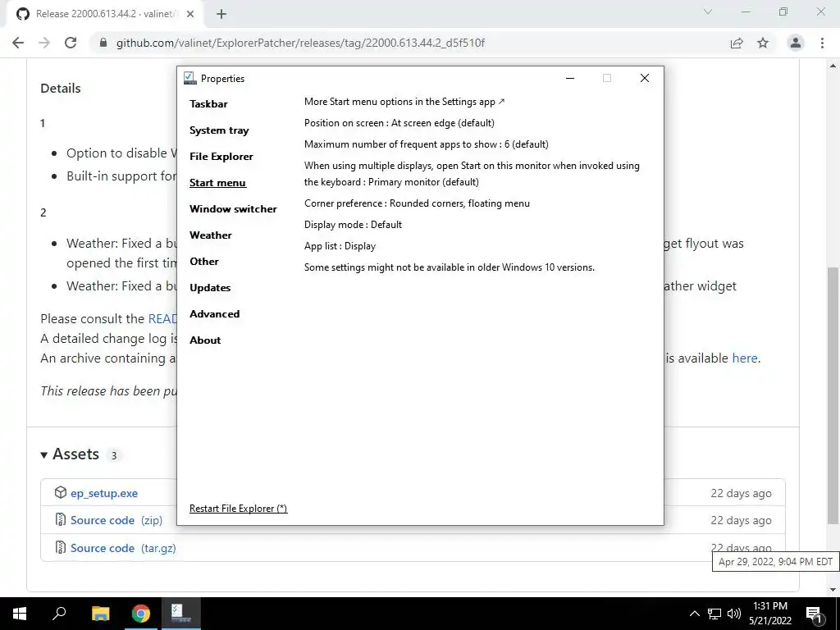Select the Release 22000.613.44.2 browser tab

point(104,14)
